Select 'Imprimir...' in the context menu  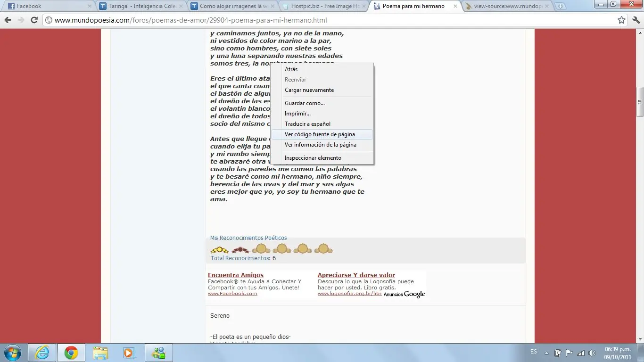click(x=322, y=114)
